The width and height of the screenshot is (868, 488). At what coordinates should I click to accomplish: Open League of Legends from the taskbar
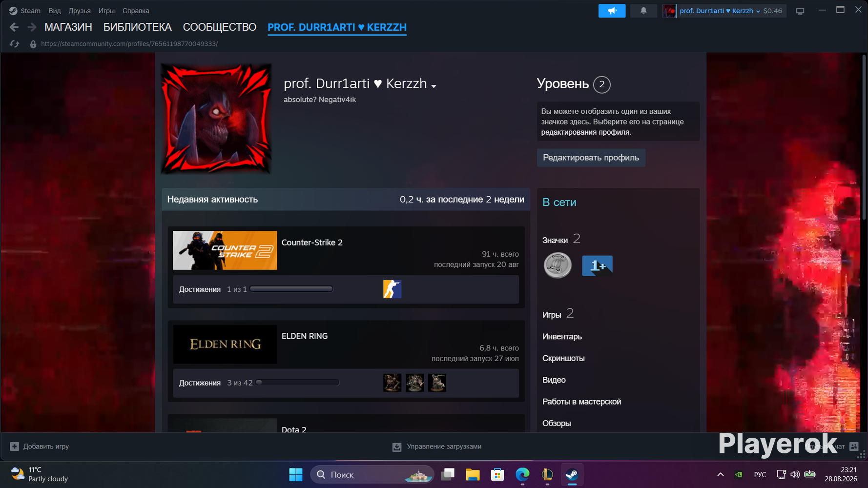547,474
